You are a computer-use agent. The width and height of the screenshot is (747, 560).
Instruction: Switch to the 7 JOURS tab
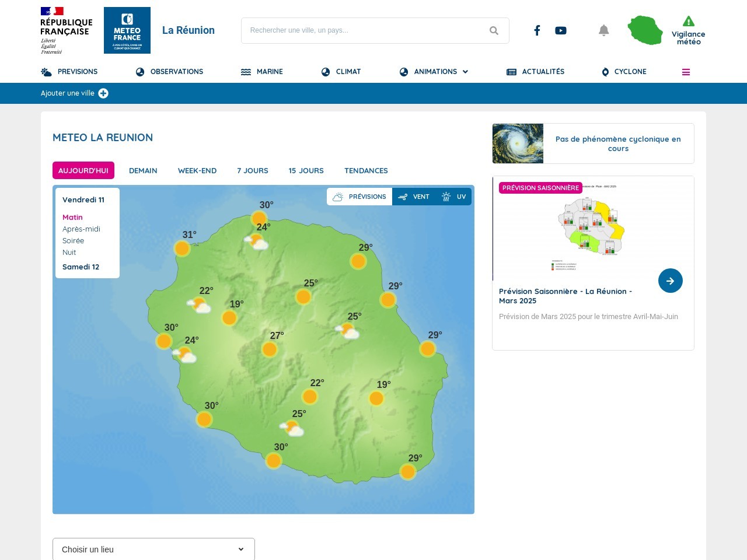[253, 170]
